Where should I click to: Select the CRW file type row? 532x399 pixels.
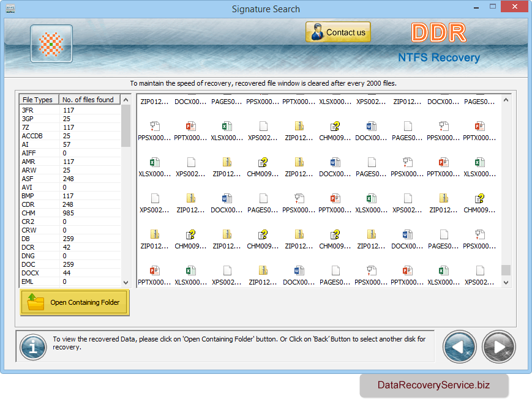click(70, 230)
